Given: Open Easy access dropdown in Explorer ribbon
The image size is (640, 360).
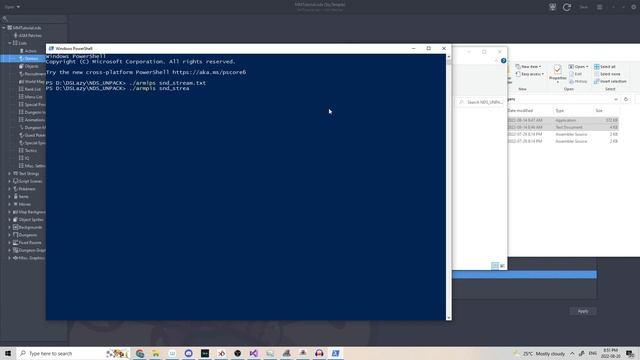Looking at the screenshot, I should tap(529, 74).
